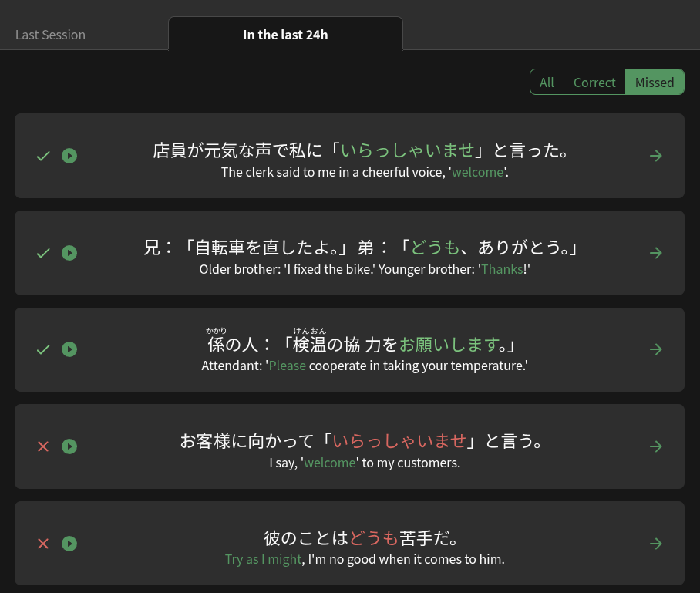Viewport: 700px width, 593px height.
Task: Filter results to Correct answers only
Action: pyautogui.click(x=594, y=83)
